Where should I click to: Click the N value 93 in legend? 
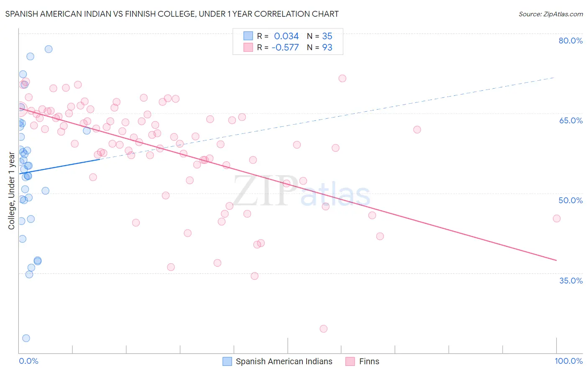(327, 47)
